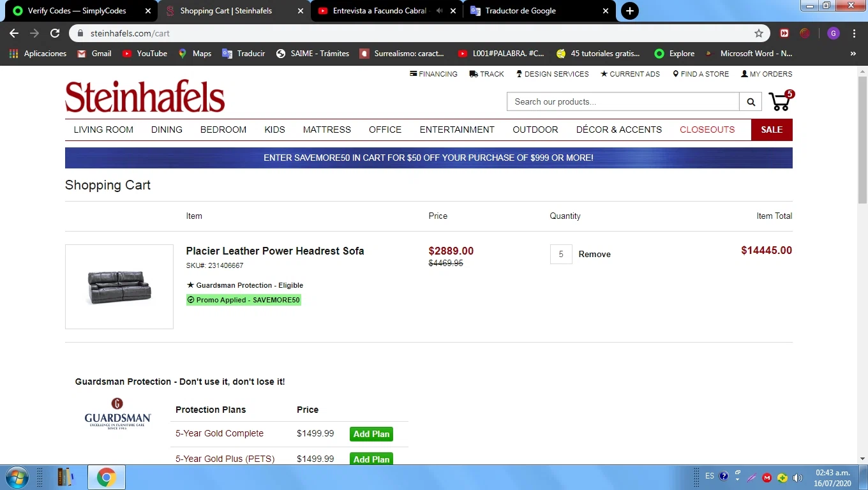Open the CURRENT ADS link

pos(630,74)
